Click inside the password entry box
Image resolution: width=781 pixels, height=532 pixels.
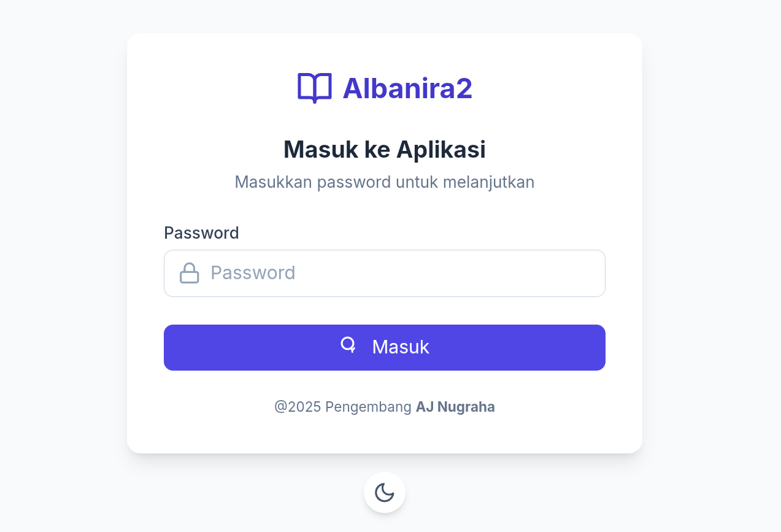(x=384, y=272)
